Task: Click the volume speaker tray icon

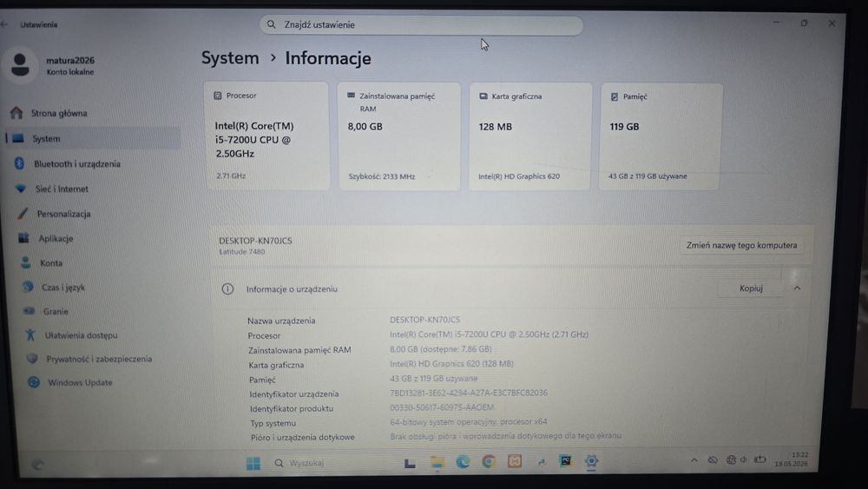Action: (744, 459)
